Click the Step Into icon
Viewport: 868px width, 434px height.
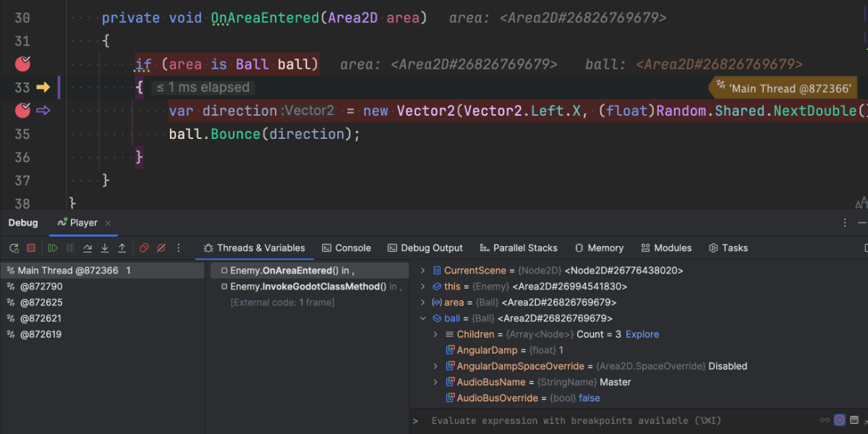pyautogui.click(x=105, y=248)
